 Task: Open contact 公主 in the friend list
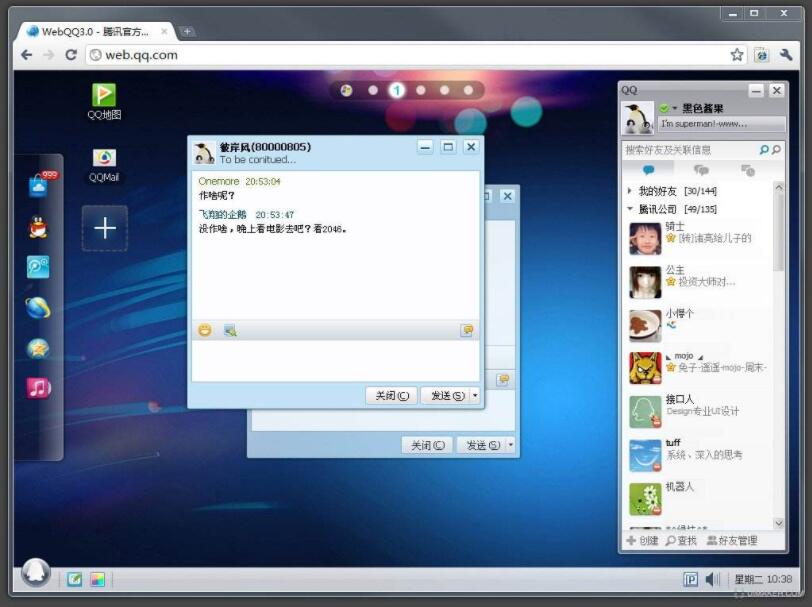[699, 282]
